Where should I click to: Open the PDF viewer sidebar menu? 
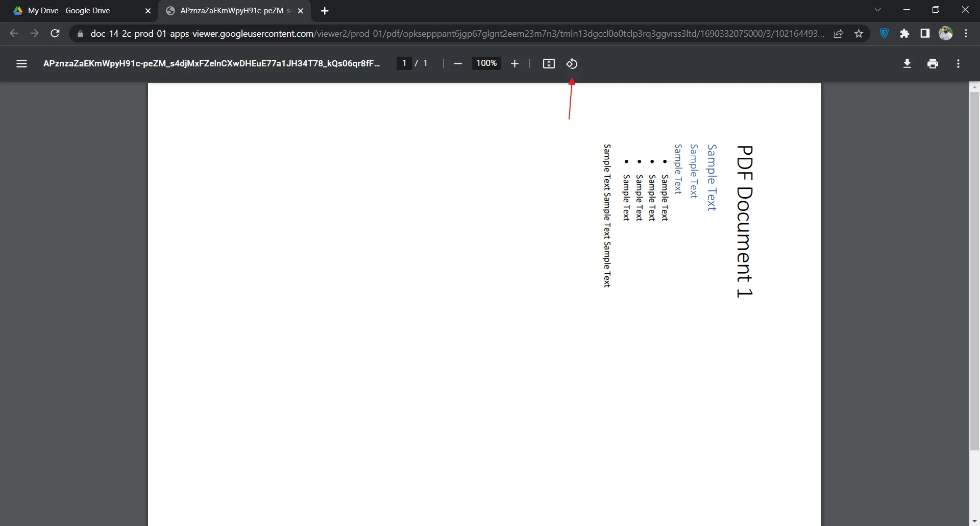point(21,64)
